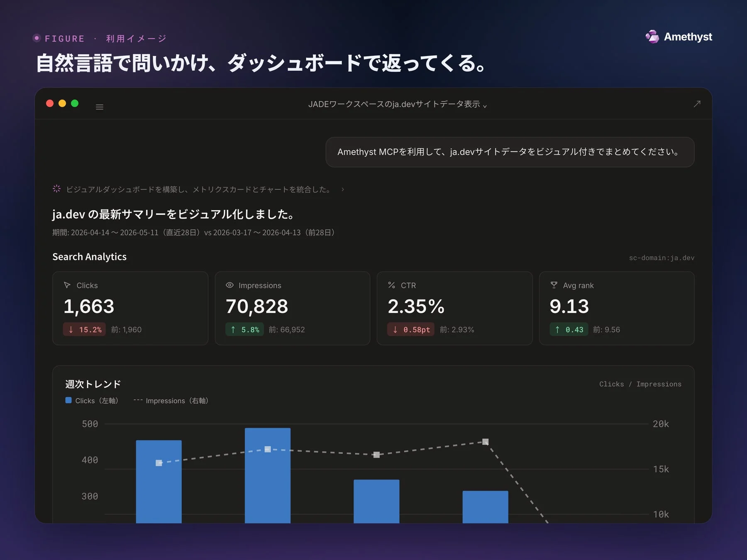Click the green 5.8% increase badge
Viewport: 747px width, 560px height.
[x=244, y=329]
